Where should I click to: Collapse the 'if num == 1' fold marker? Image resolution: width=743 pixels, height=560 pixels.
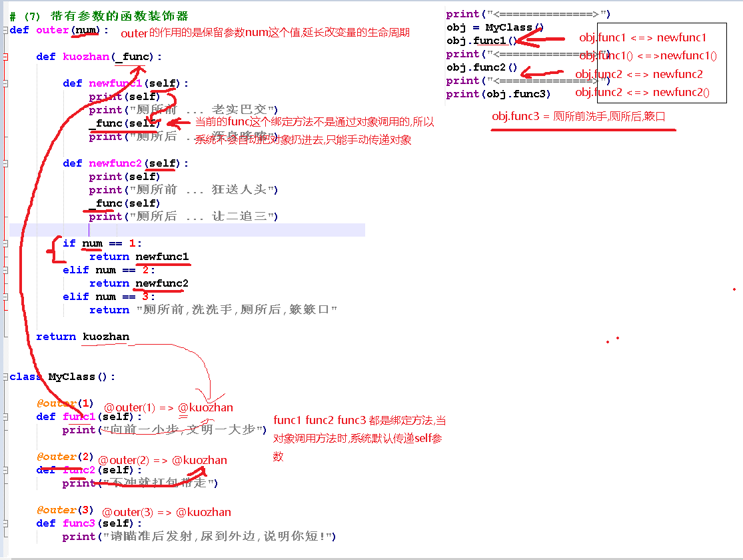[6, 243]
